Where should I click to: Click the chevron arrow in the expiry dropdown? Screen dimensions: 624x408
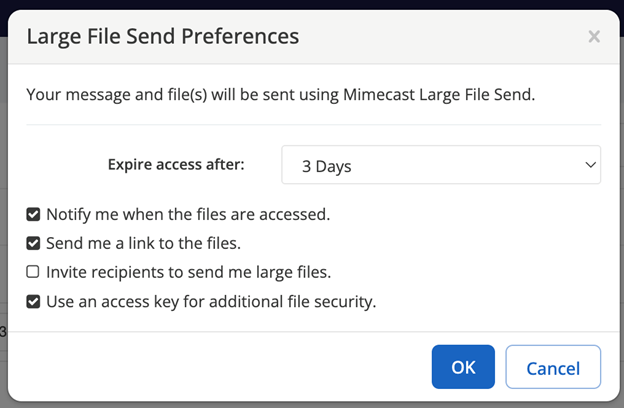pos(589,166)
